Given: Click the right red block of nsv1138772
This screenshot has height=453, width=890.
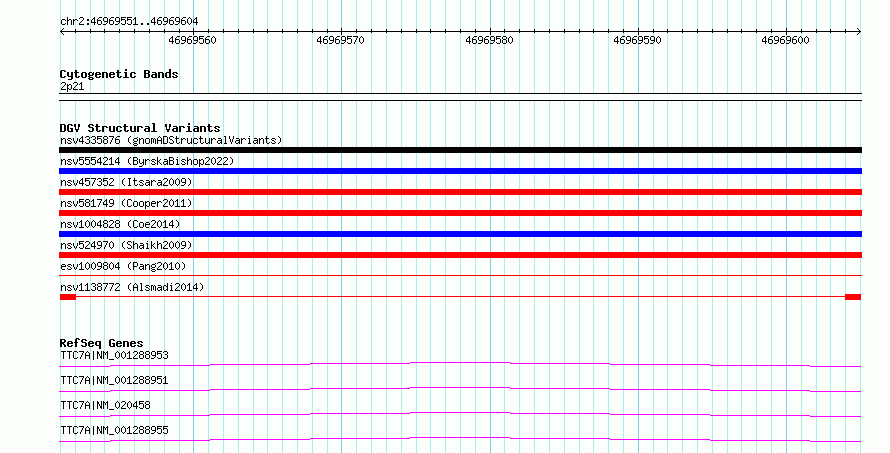Looking at the screenshot, I should pyautogui.click(x=853, y=297).
